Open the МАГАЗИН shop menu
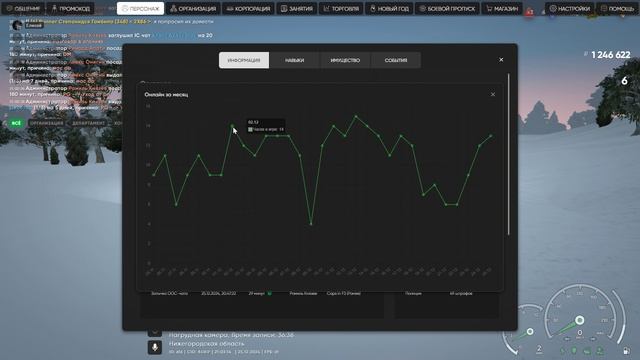This screenshot has height=360, width=640. coord(502,8)
